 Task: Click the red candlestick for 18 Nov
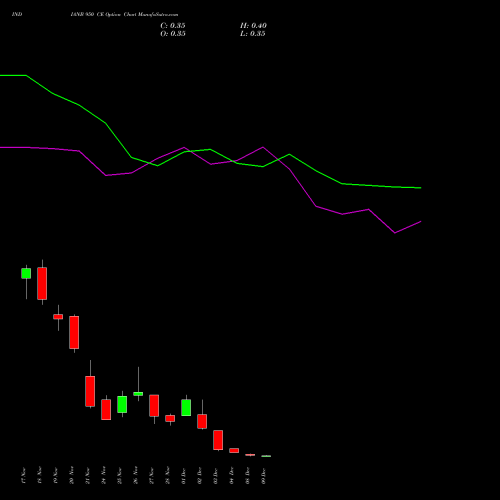click(x=42, y=283)
